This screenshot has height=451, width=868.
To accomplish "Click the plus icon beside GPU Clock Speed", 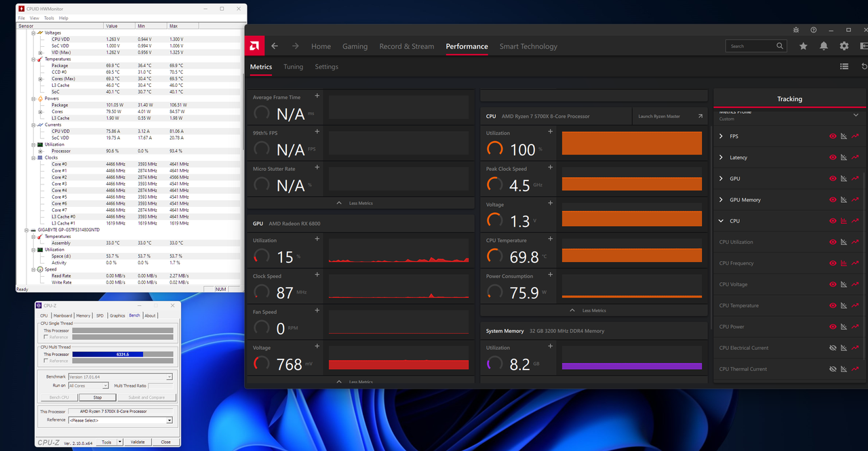I will click(x=317, y=275).
